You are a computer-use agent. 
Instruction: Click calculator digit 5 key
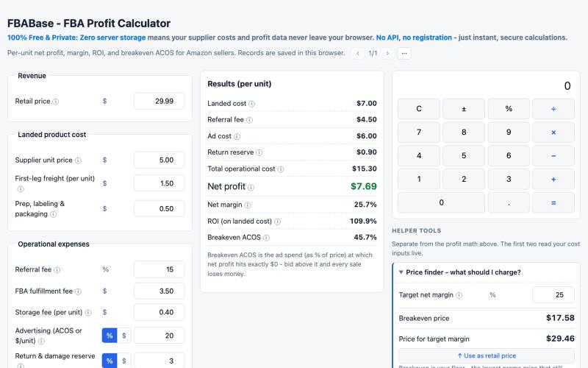coord(464,156)
